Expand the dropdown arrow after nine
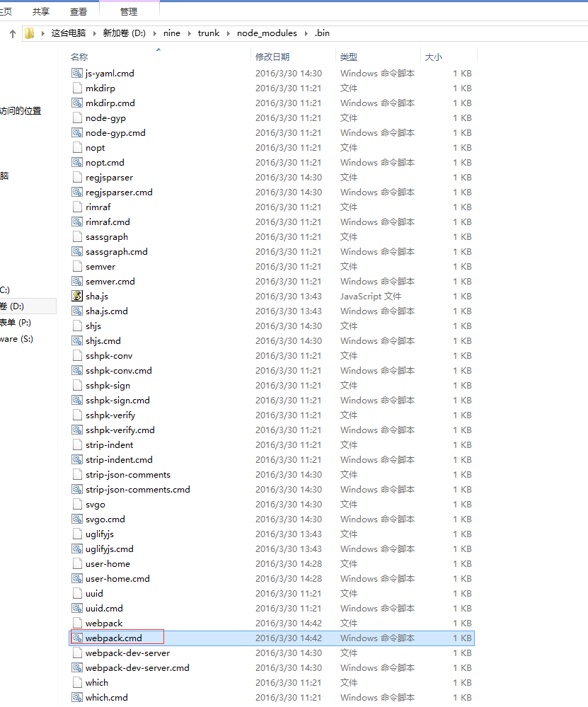 [x=190, y=33]
